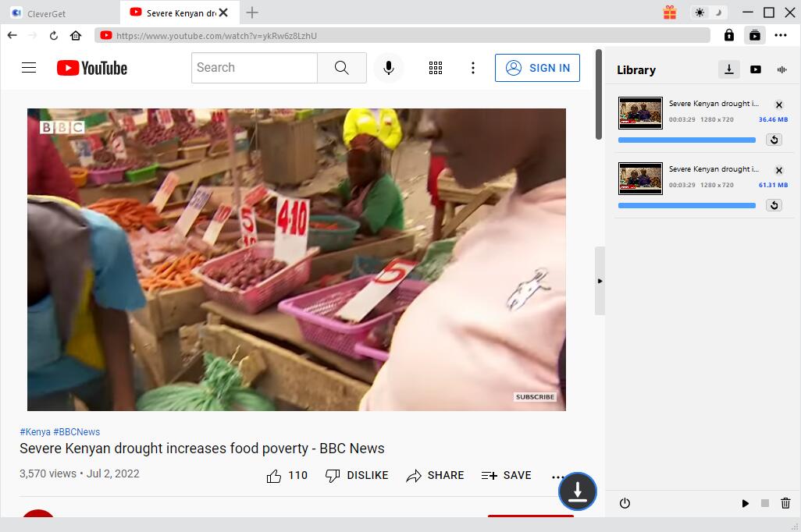Remove the 36.46 MB download item
This screenshot has width=801, height=532.
pos(778,105)
